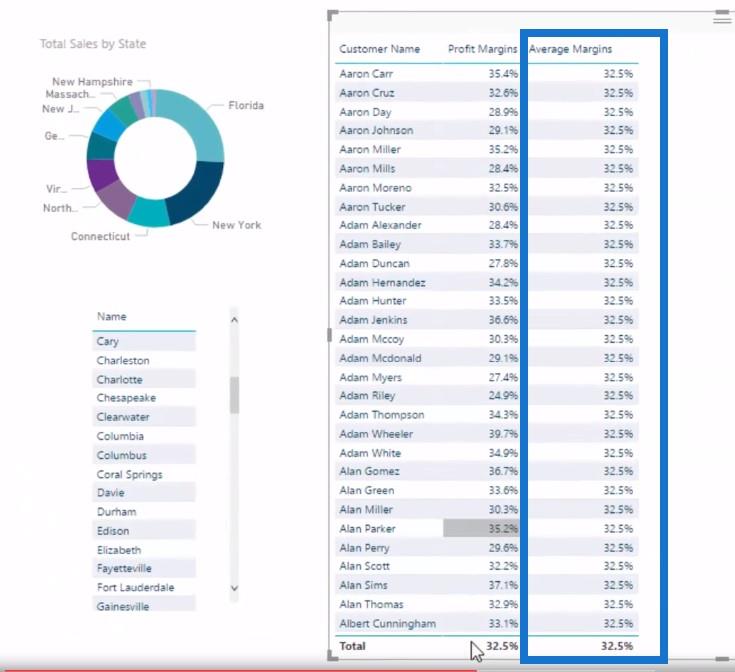The width and height of the screenshot is (735, 672).
Task: Click the New York chart label
Action: 236,225
